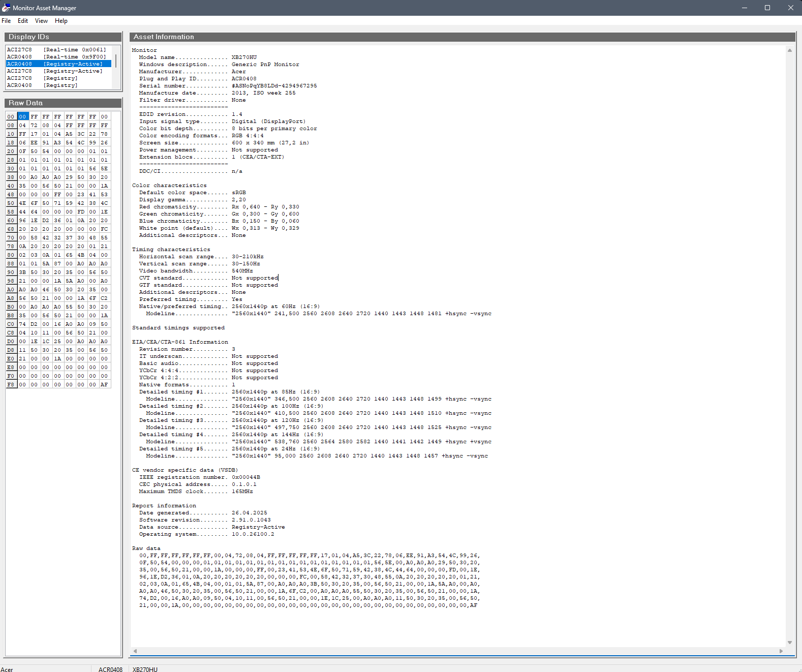Image resolution: width=802 pixels, height=672 pixels.
Task: Open the Edit menu
Action: 23,21
